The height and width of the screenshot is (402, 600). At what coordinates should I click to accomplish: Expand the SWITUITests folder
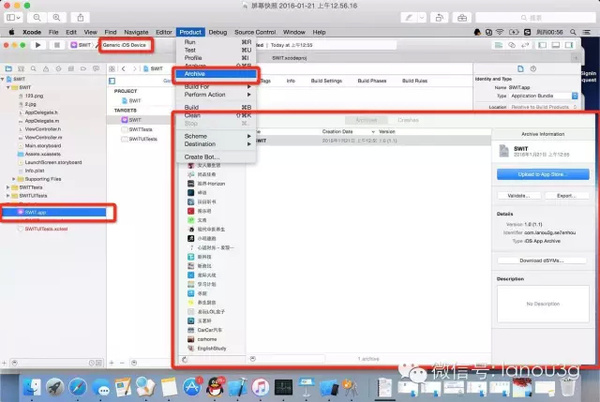8,196
